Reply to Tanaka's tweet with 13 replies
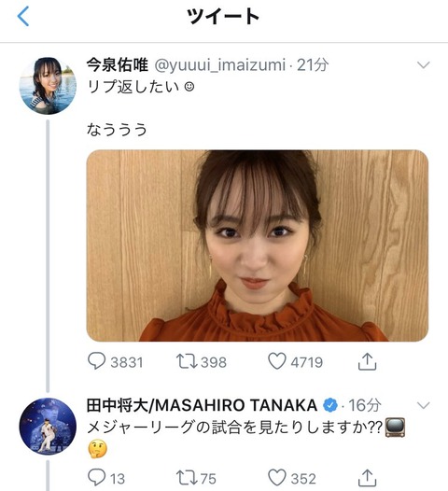The height and width of the screenshot is (491, 448). coord(106,478)
